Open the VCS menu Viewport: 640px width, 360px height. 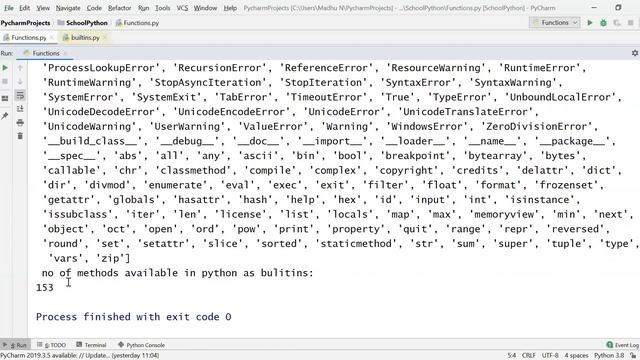(182, 8)
